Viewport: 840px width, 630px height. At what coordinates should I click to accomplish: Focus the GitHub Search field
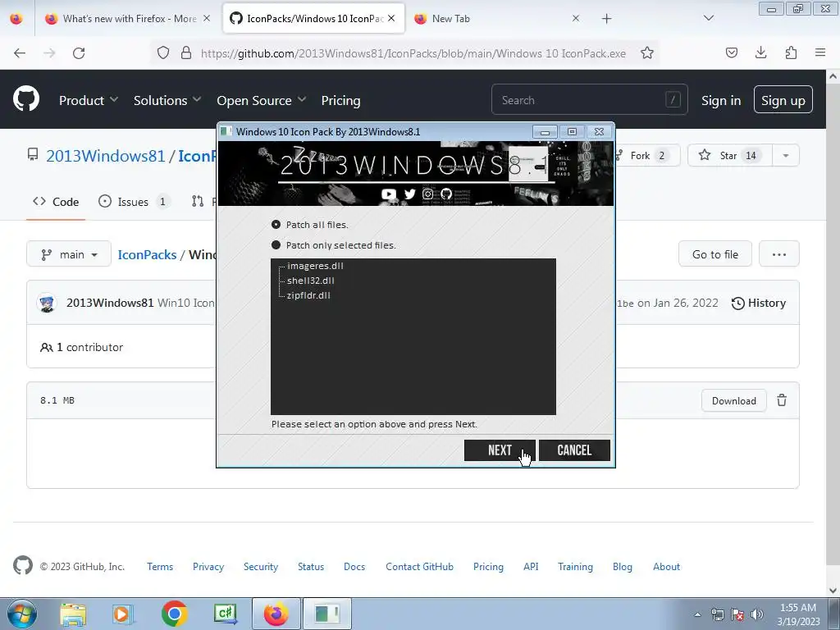pos(589,99)
